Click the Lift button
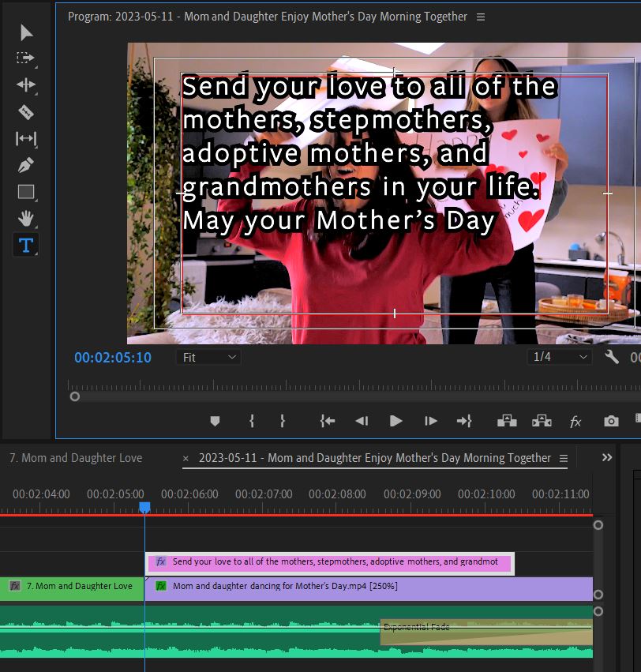Image resolution: width=641 pixels, height=672 pixels. (x=507, y=422)
